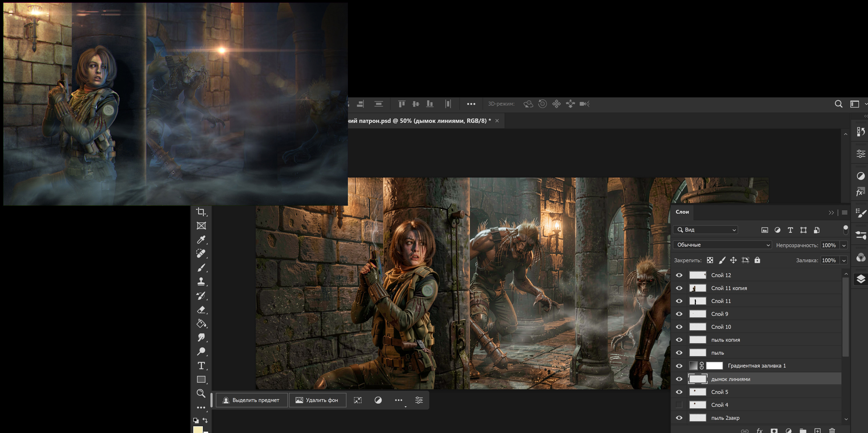Select the Spot Healing Brush tool
Image resolution: width=868 pixels, height=433 pixels.
click(201, 253)
